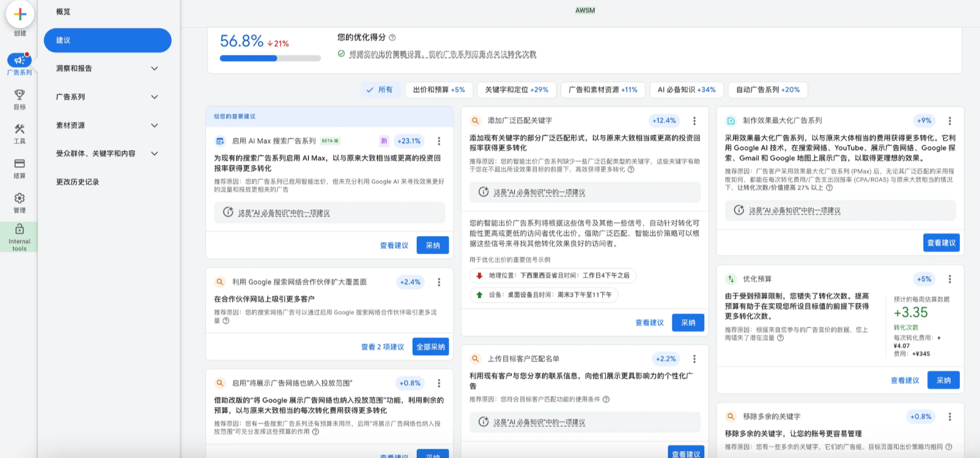Screen dimensions: 980x458
Task: Open more options on 将展示广告网络也纳入投放范围 card
Action: tap(439, 383)
